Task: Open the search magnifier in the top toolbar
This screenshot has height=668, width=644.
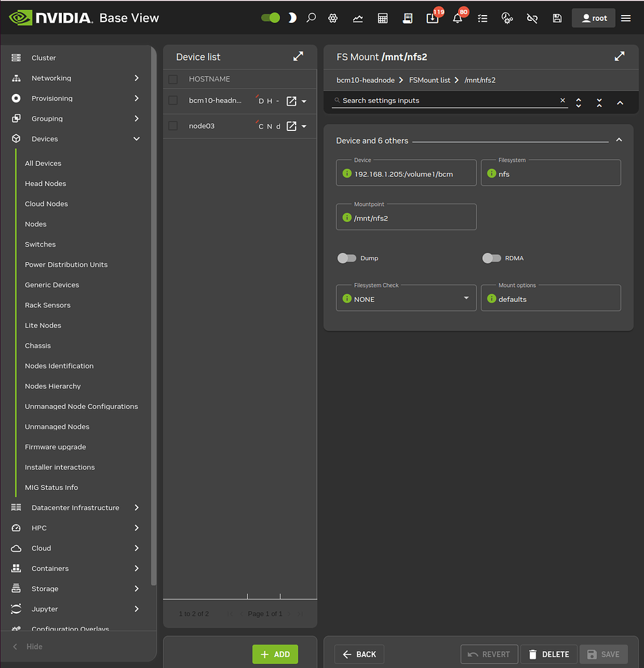Action: (311, 18)
